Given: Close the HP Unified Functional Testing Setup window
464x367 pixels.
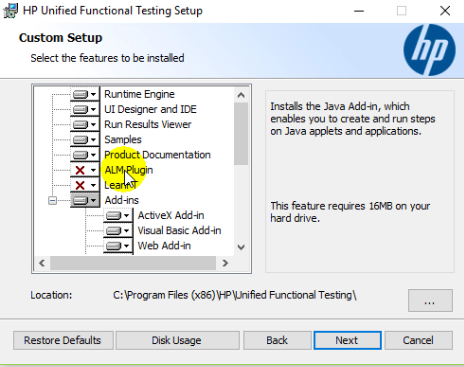Looking at the screenshot, I should [445, 11].
